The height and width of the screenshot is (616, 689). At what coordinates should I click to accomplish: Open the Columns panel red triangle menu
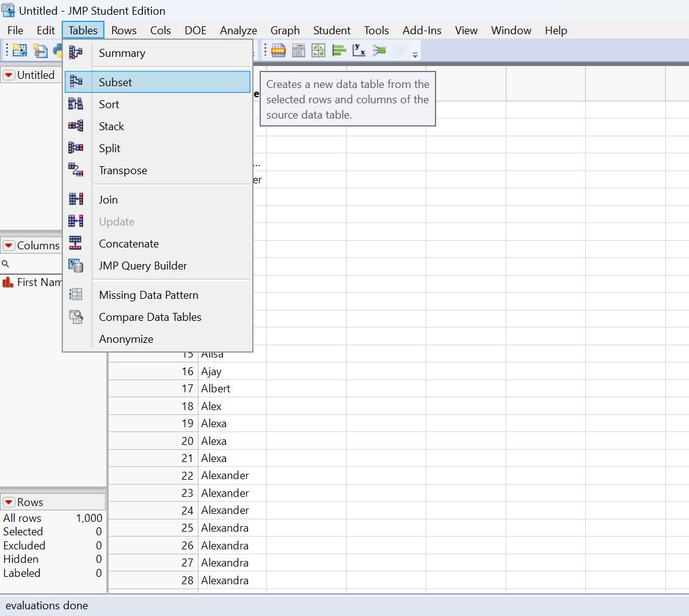9,246
